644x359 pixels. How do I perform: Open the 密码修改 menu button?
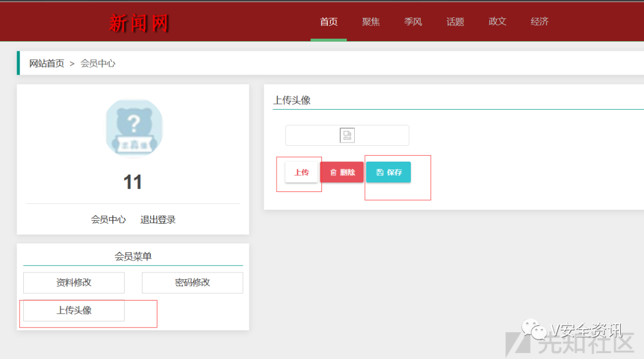[192, 283]
